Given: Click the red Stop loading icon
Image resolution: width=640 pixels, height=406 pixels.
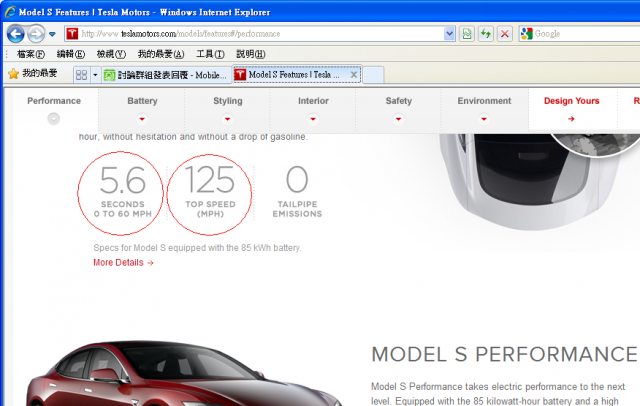Looking at the screenshot, I should 505,34.
